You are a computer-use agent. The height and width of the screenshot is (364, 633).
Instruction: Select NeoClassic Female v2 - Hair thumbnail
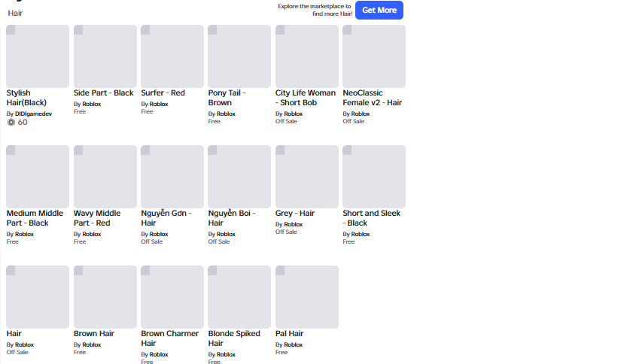[x=374, y=56]
